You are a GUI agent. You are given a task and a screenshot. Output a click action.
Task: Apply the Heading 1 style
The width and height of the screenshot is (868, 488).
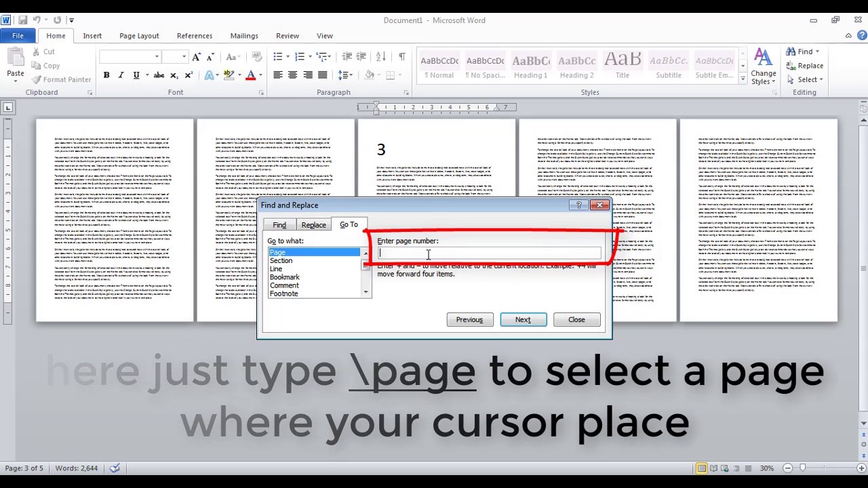[530, 66]
